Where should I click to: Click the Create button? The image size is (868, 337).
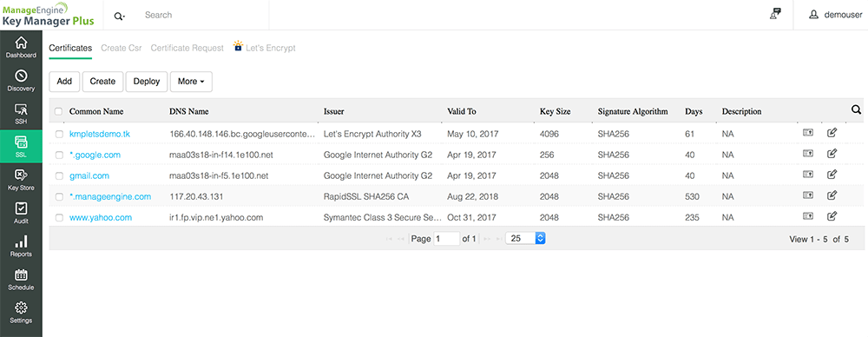103,82
